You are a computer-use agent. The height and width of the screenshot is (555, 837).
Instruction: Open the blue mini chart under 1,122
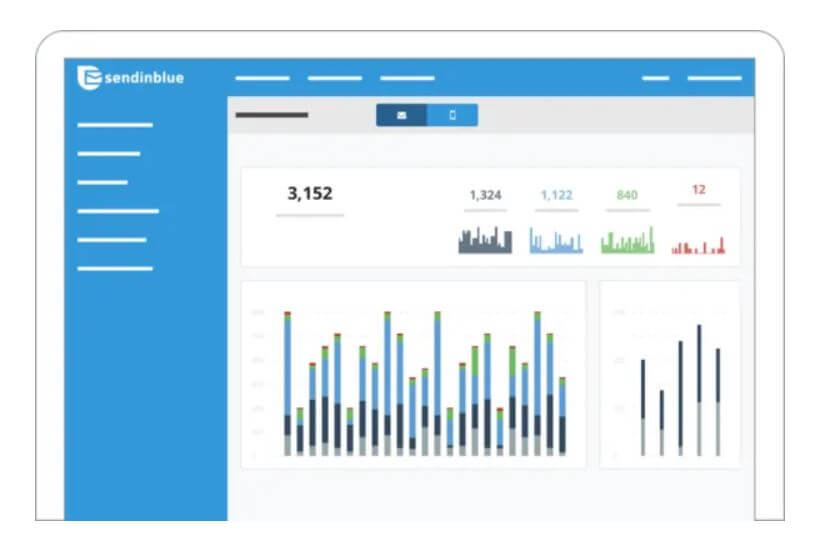click(x=556, y=241)
